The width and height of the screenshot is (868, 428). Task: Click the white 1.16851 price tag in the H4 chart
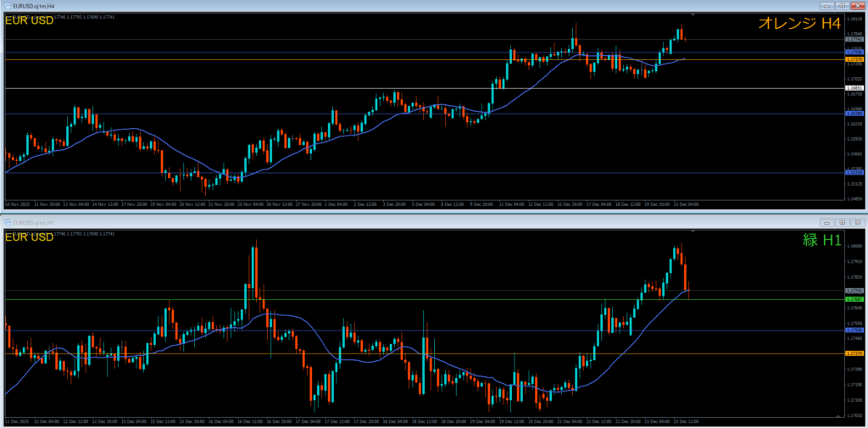click(x=854, y=88)
